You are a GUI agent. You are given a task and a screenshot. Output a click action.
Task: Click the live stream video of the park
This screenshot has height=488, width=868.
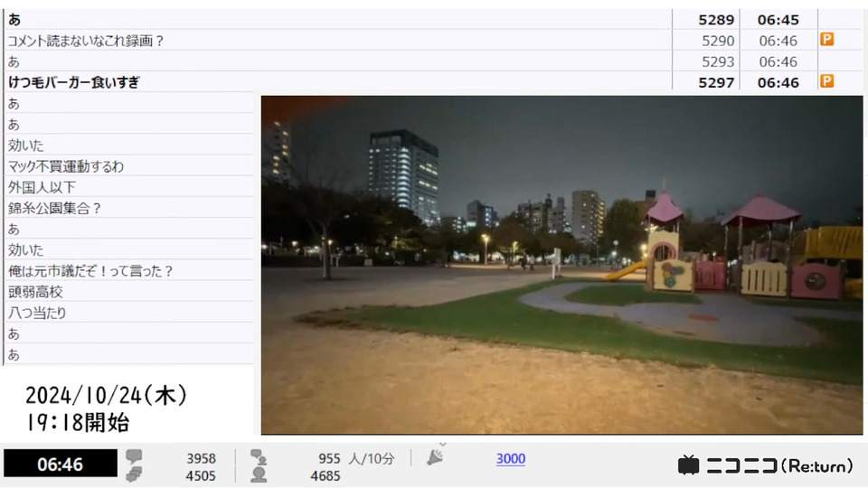click(561, 265)
